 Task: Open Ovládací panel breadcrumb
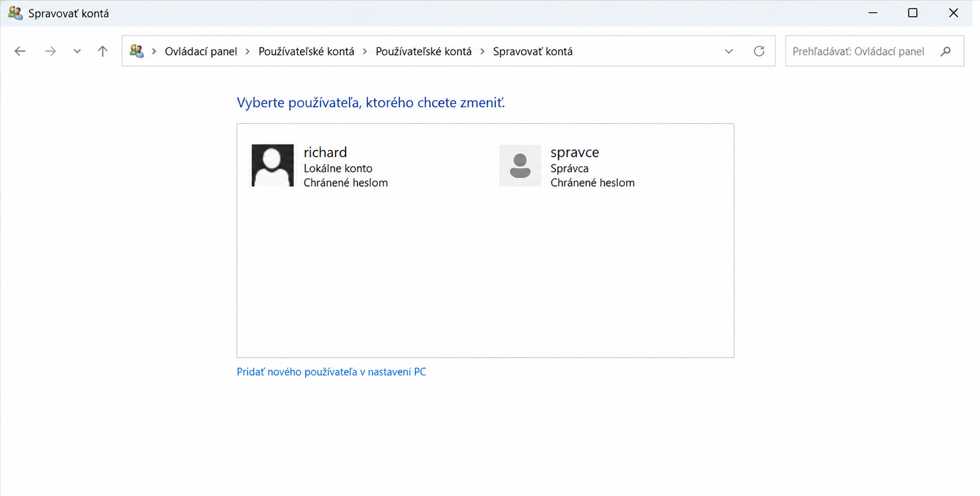tap(201, 51)
